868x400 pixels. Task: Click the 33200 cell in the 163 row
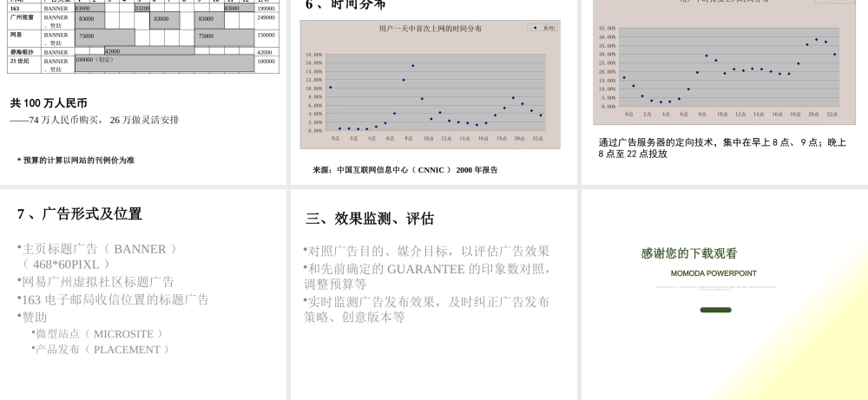[142, 9]
